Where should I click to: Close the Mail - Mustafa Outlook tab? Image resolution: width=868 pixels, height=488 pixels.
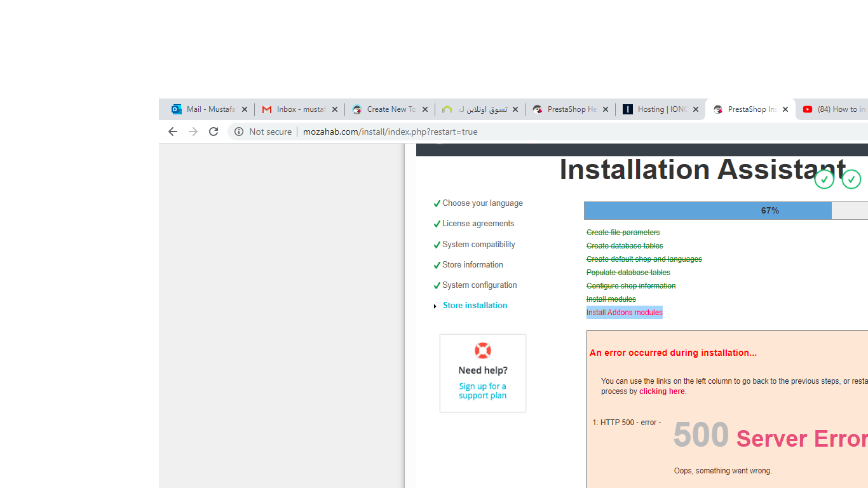(x=245, y=109)
